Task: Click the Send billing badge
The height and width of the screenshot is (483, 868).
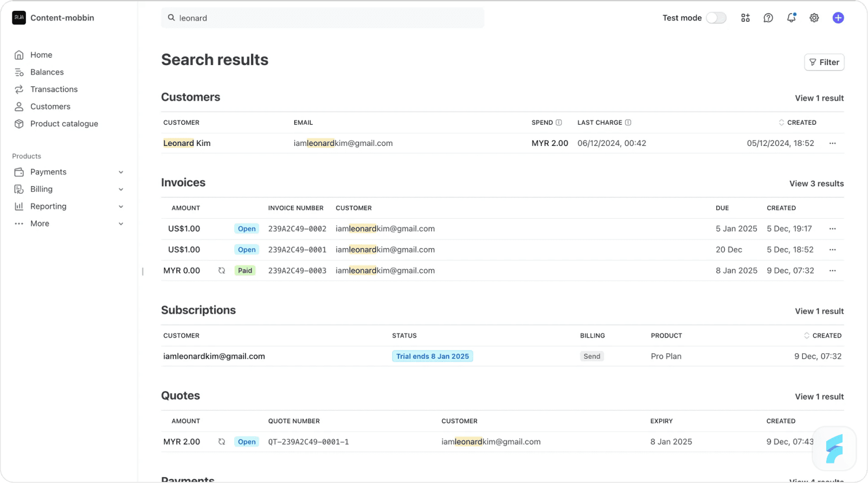Action: point(592,357)
